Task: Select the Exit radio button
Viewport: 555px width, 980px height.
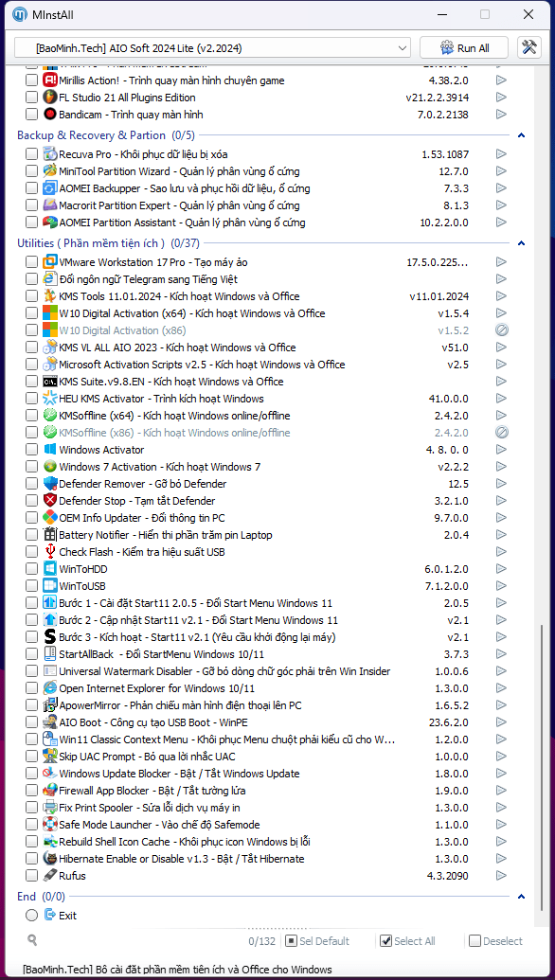Action: click(x=31, y=915)
